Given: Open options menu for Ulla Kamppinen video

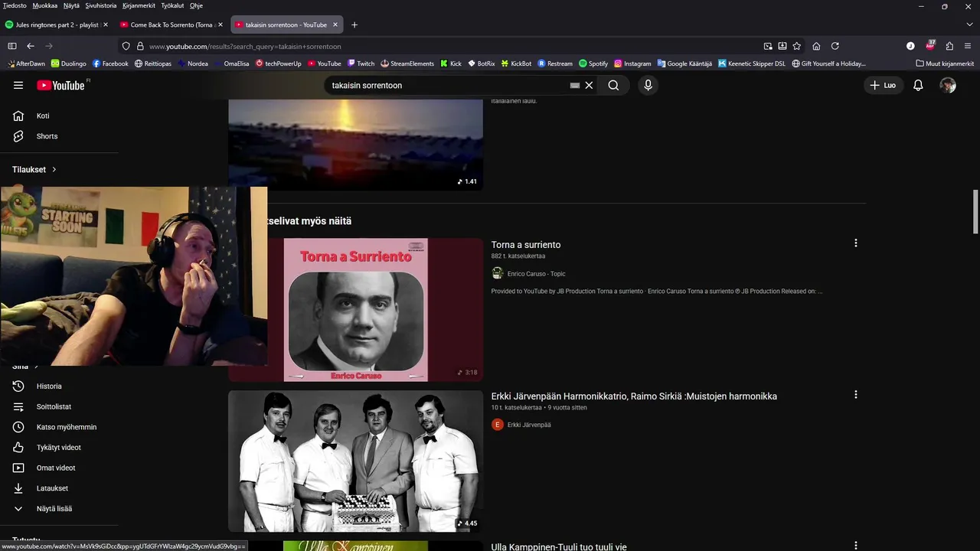Looking at the screenshot, I should 856,546.
